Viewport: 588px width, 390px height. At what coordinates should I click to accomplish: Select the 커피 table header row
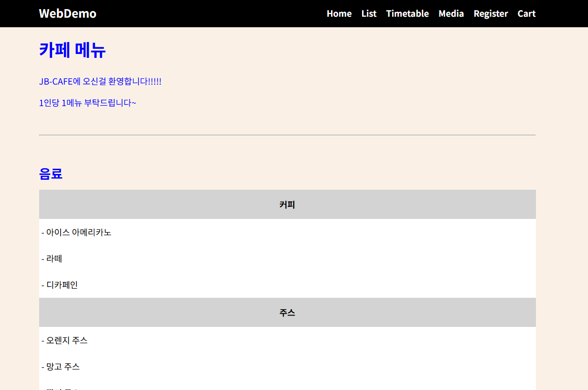(x=287, y=205)
